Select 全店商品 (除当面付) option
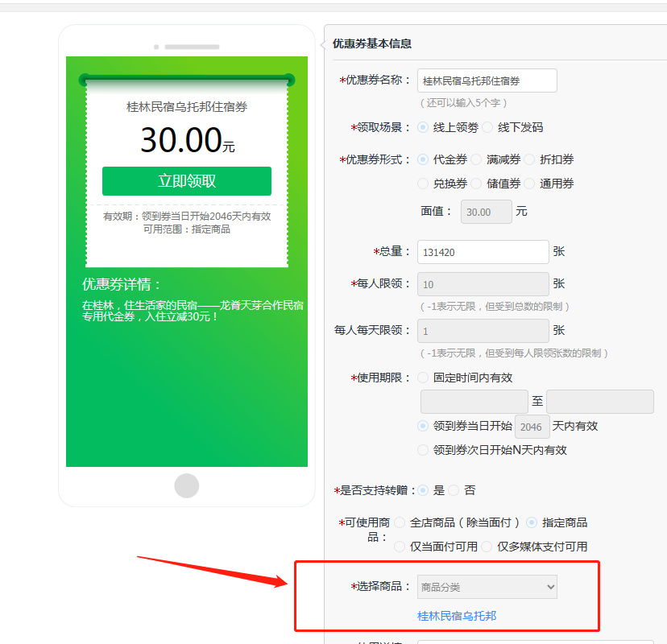The width and height of the screenshot is (667, 644). [x=400, y=522]
